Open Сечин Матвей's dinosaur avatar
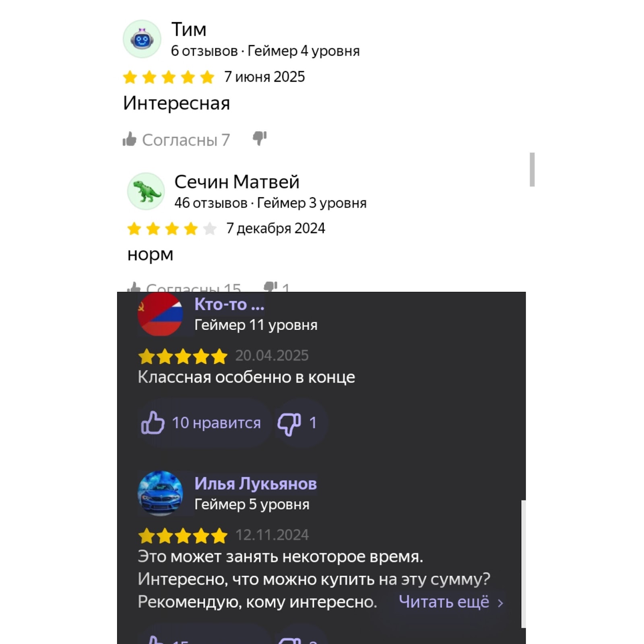644x644 pixels. click(146, 191)
